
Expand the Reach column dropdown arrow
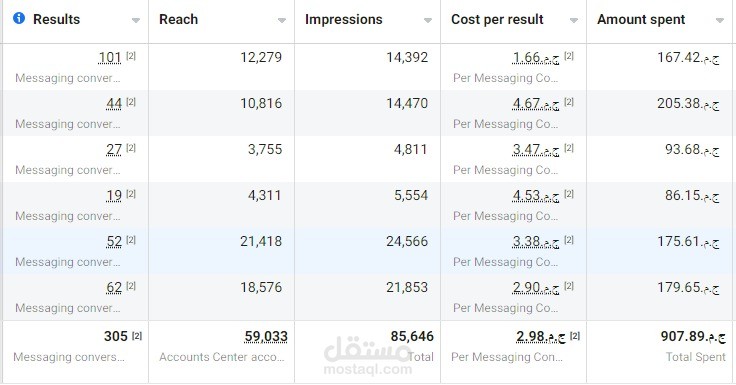click(x=282, y=20)
